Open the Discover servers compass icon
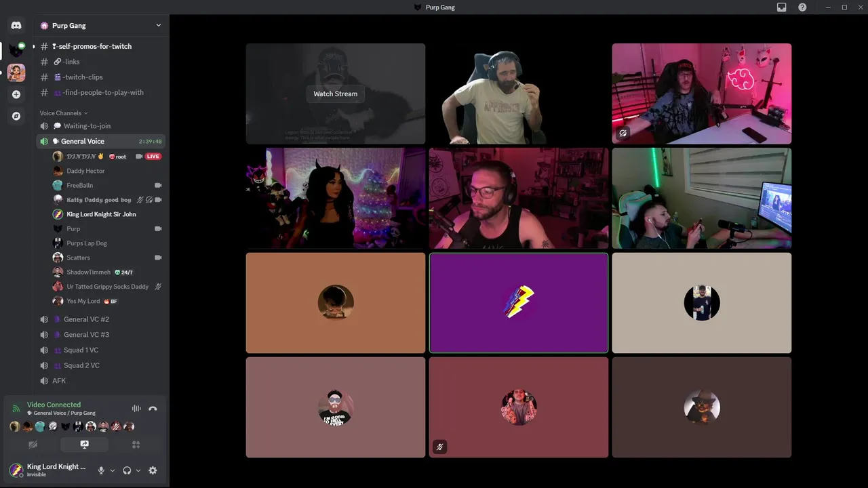 16,116
